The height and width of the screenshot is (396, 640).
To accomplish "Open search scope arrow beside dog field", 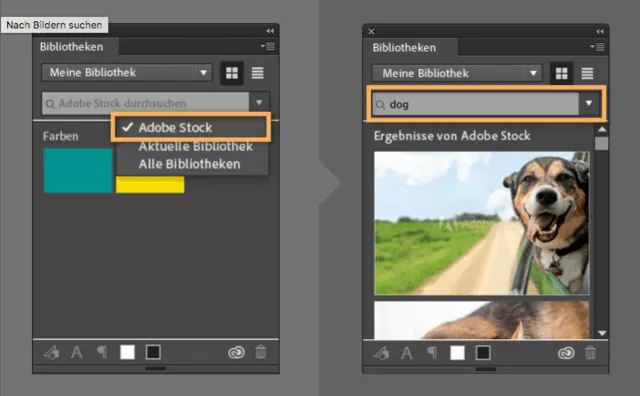I will tap(589, 104).
